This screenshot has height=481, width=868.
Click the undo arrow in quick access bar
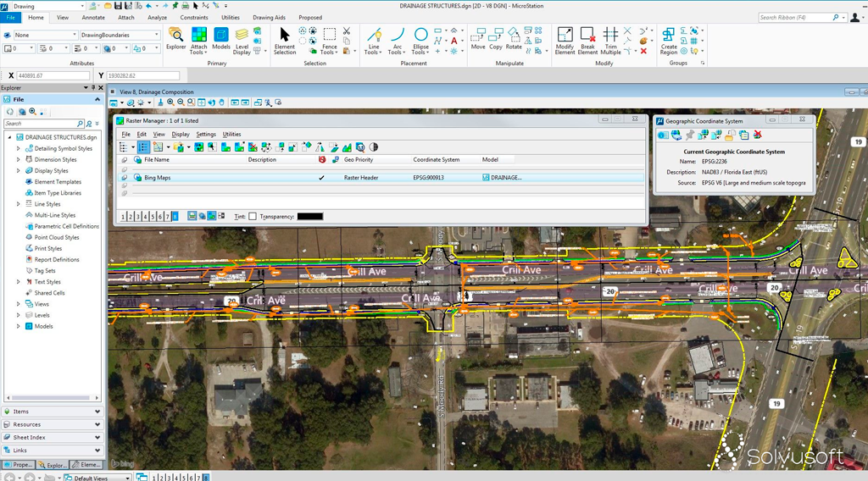coord(149,6)
